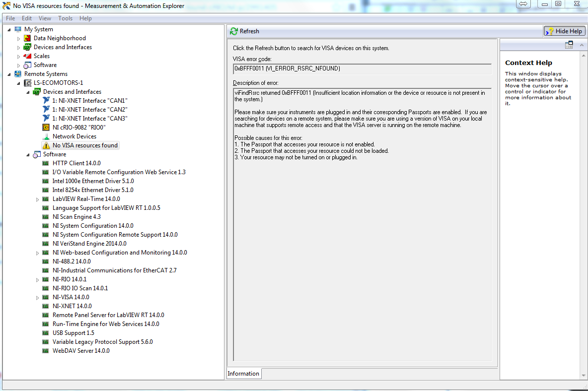Click the CAN2 NI-XNET interface icon

click(46, 109)
